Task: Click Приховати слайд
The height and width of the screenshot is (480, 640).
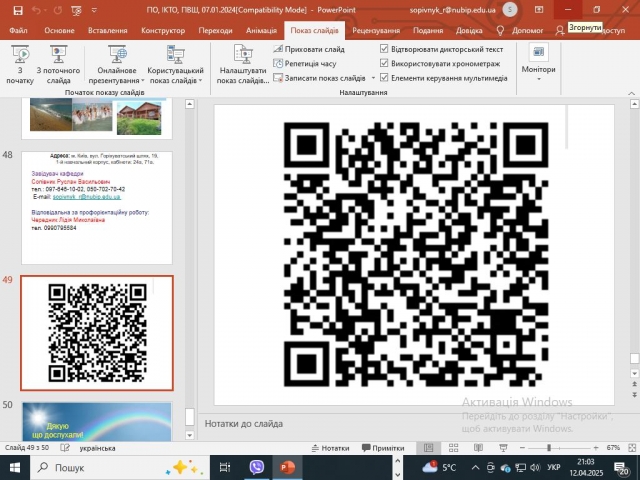Action: [309, 49]
